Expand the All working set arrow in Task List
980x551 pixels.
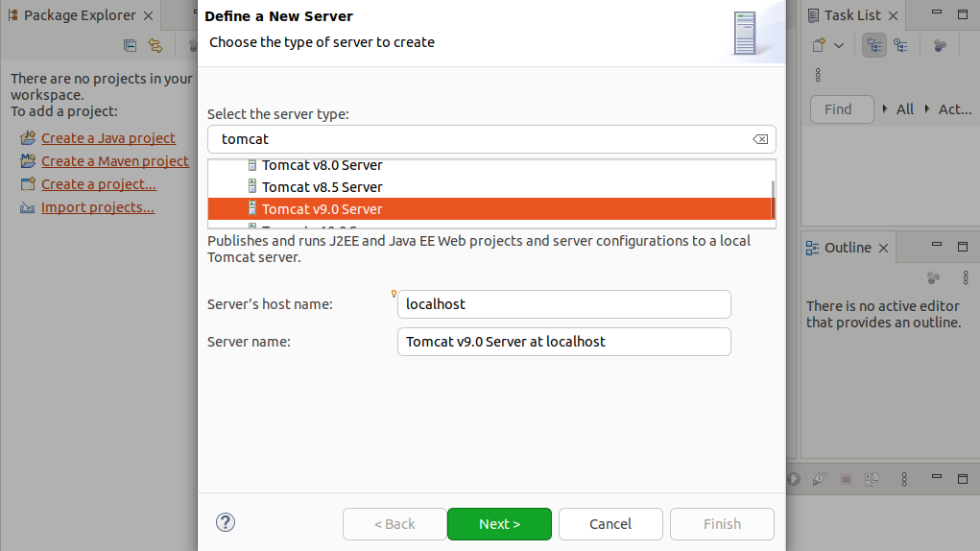click(885, 108)
